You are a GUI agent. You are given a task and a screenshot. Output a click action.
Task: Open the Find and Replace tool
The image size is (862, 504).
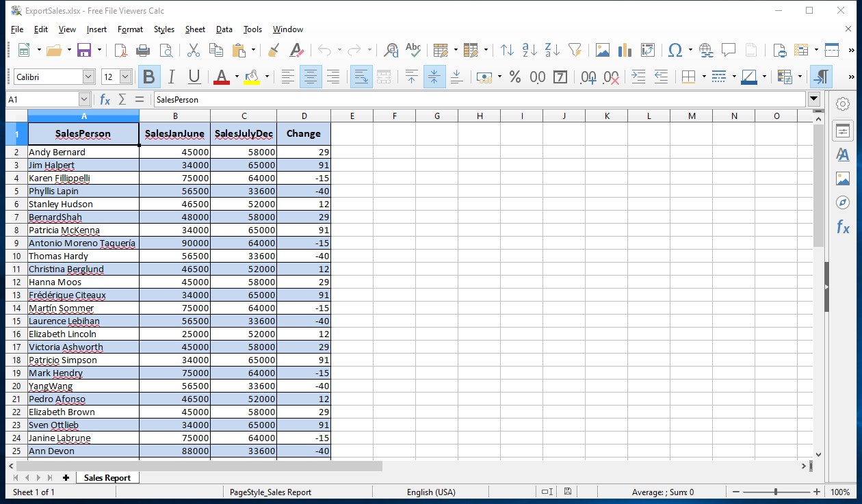391,50
